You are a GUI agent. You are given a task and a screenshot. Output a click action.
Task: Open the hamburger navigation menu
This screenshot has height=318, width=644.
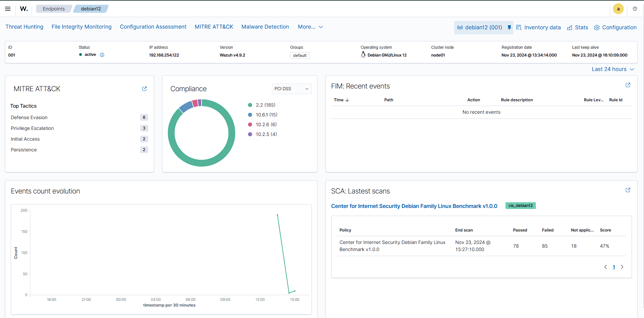(8, 9)
